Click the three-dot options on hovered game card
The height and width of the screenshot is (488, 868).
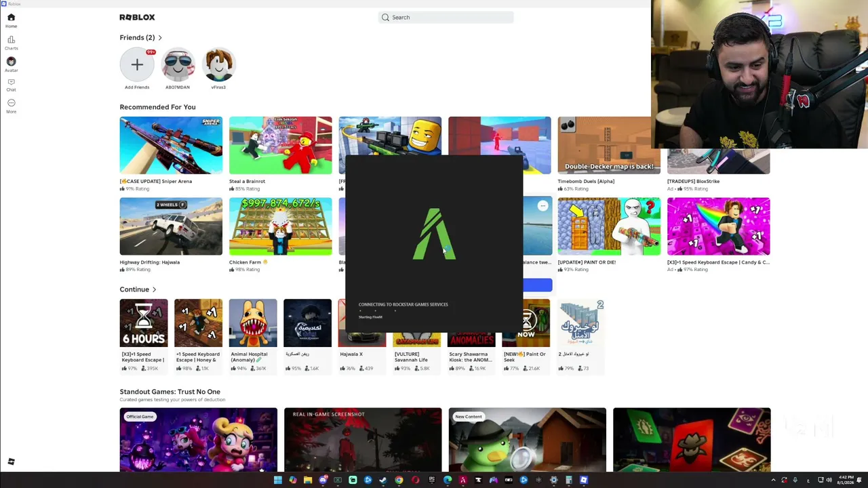(x=542, y=205)
